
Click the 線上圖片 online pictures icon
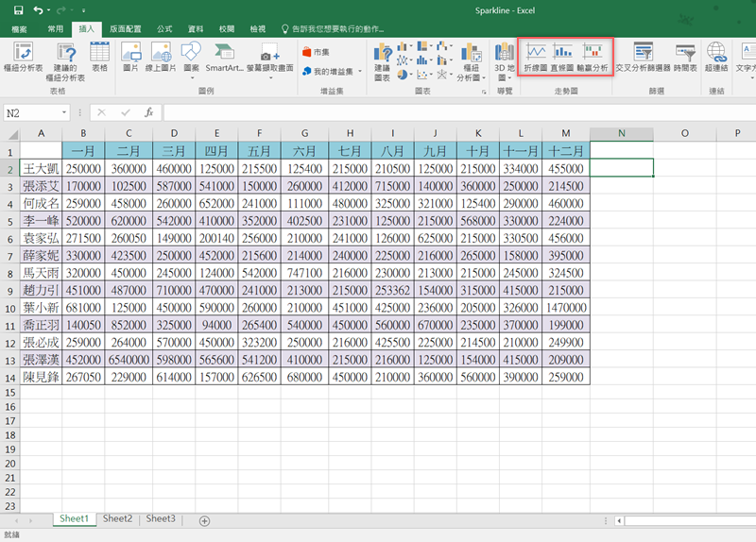[x=161, y=56]
